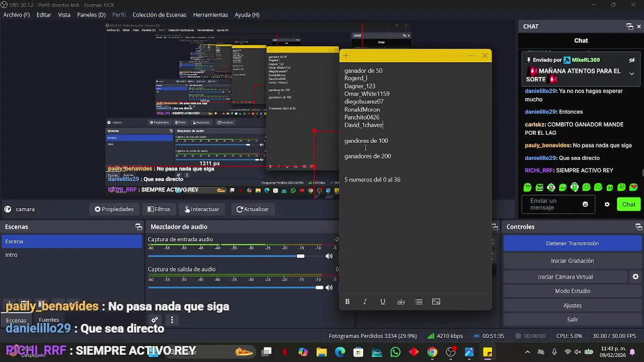
Task: Click the MikeRL369 username in pinned message
Action: [586, 60]
